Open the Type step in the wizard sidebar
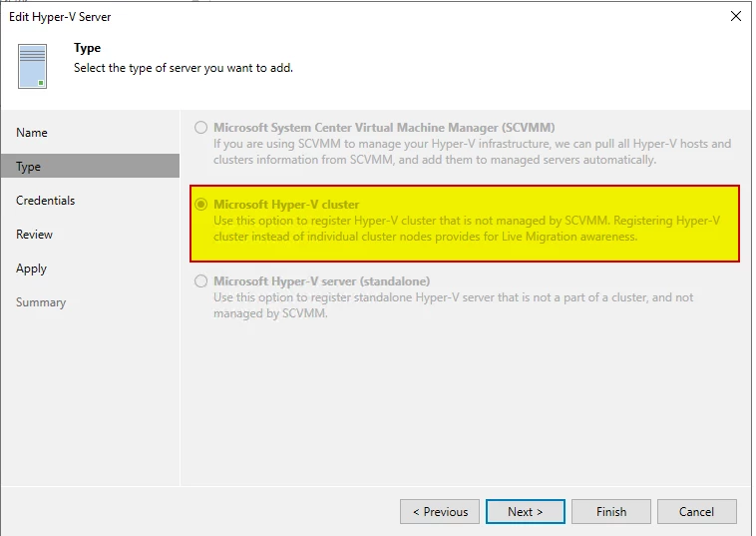The width and height of the screenshot is (756, 536). coord(90,166)
